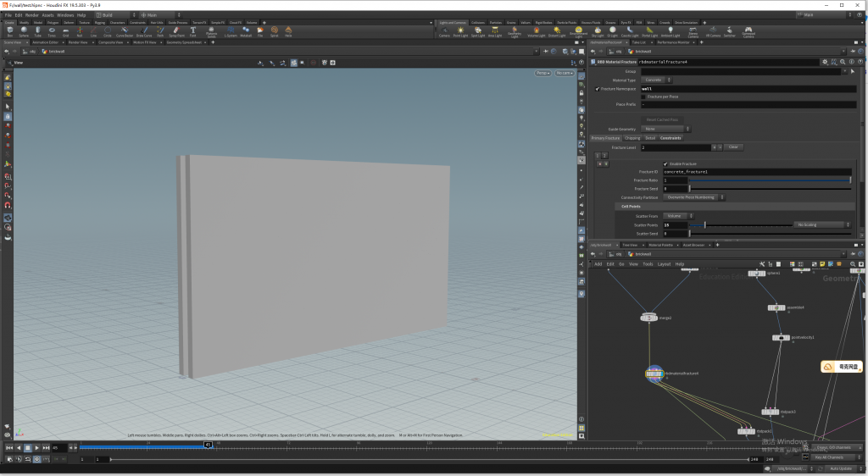Click the merge2 node in network

point(648,318)
